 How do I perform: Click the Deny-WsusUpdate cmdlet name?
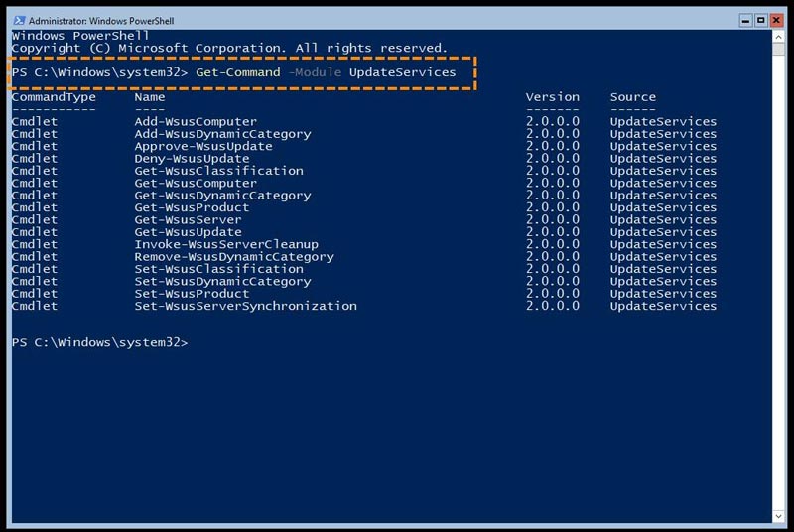(x=192, y=159)
